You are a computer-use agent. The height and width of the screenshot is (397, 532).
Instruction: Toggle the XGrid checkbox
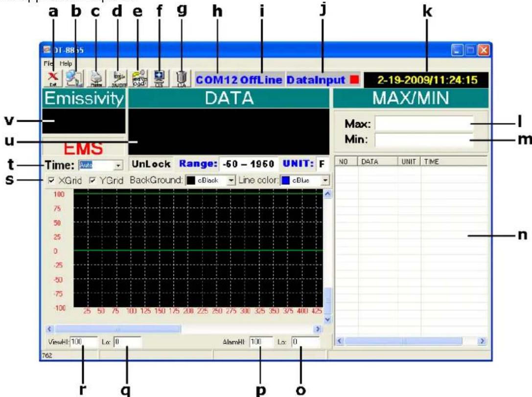pyautogui.click(x=51, y=180)
